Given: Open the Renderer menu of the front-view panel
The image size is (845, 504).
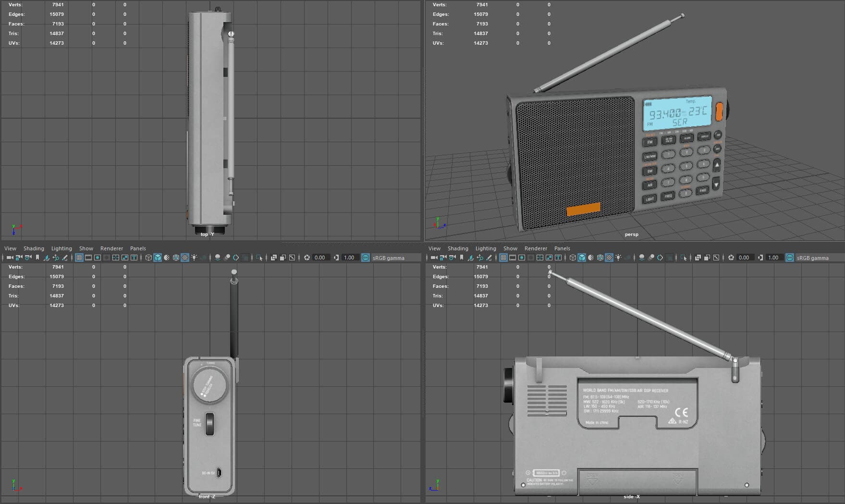Looking at the screenshot, I should point(111,248).
